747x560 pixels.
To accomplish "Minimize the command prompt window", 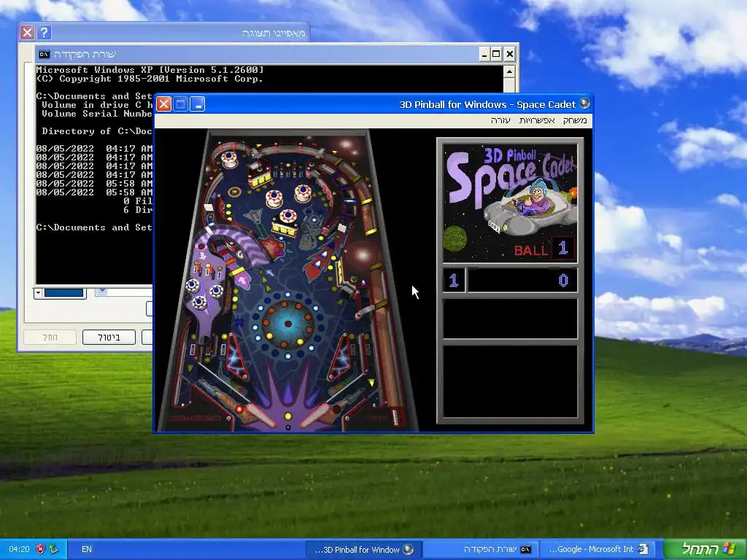I will click(x=484, y=54).
